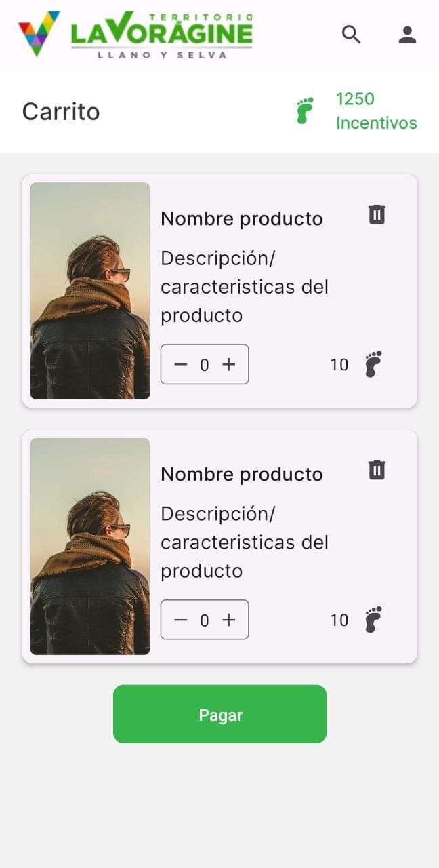Screen dimensions: 439x868
Task: Click the second product's footprint price icon
Action: (x=373, y=620)
